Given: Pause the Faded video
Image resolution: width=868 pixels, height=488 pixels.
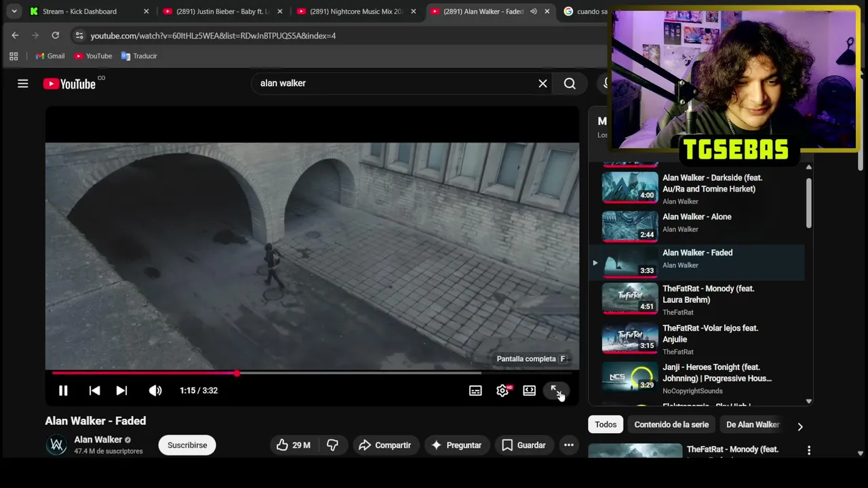Looking at the screenshot, I should (x=63, y=390).
